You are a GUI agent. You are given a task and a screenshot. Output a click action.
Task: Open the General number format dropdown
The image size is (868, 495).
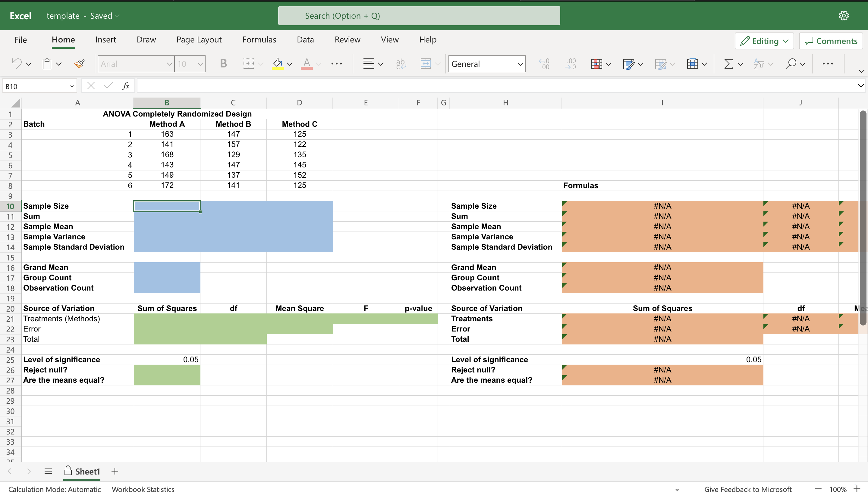pyautogui.click(x=486, y=64)
